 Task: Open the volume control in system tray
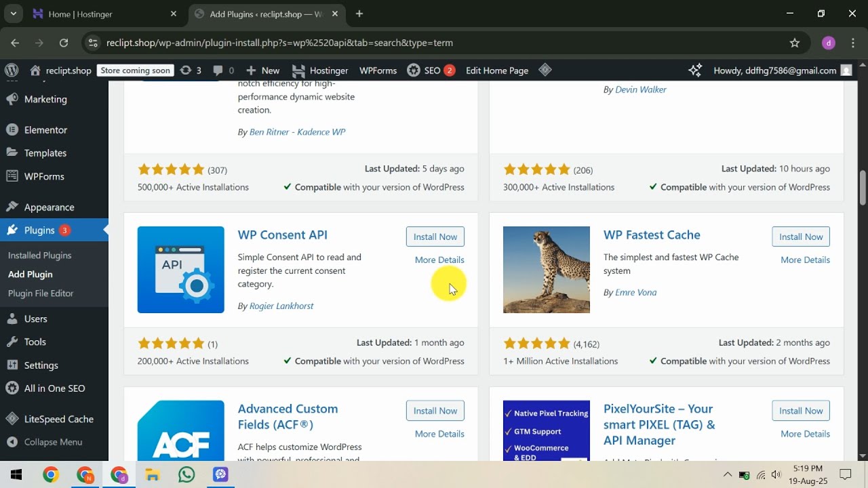(x=776, y=474)
